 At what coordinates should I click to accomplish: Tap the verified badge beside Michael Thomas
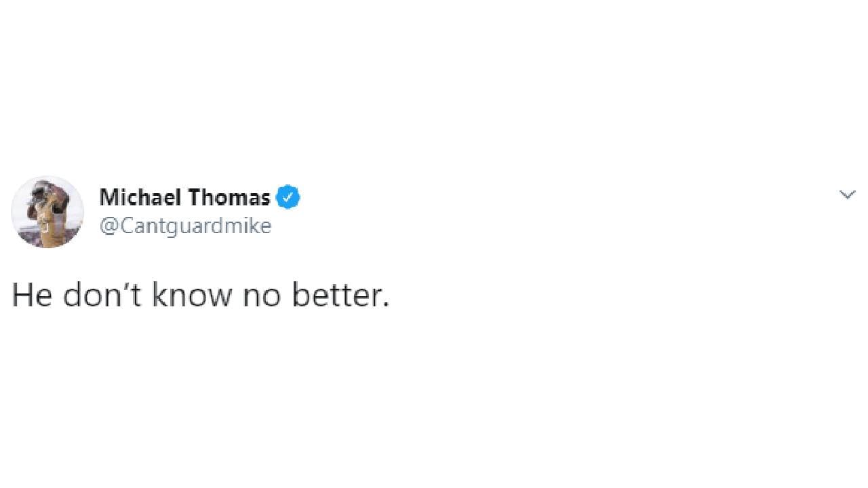tap(288, 197)
